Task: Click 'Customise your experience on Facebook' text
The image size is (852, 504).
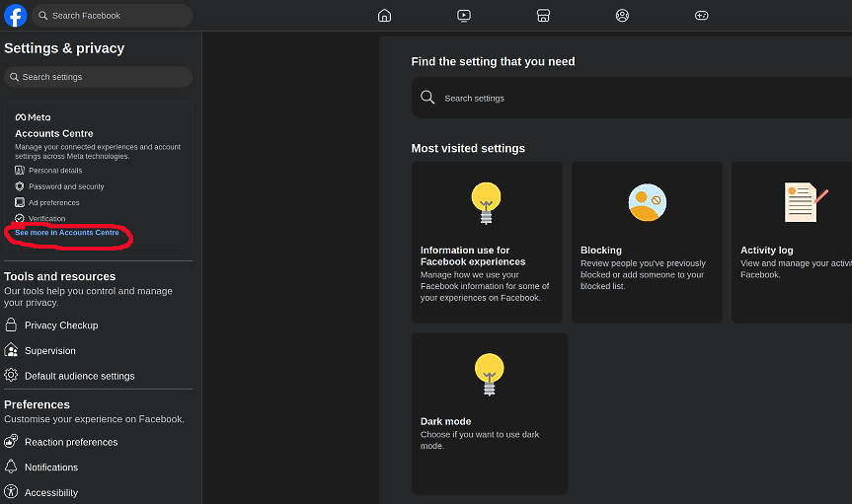Action: pos(94,419)
